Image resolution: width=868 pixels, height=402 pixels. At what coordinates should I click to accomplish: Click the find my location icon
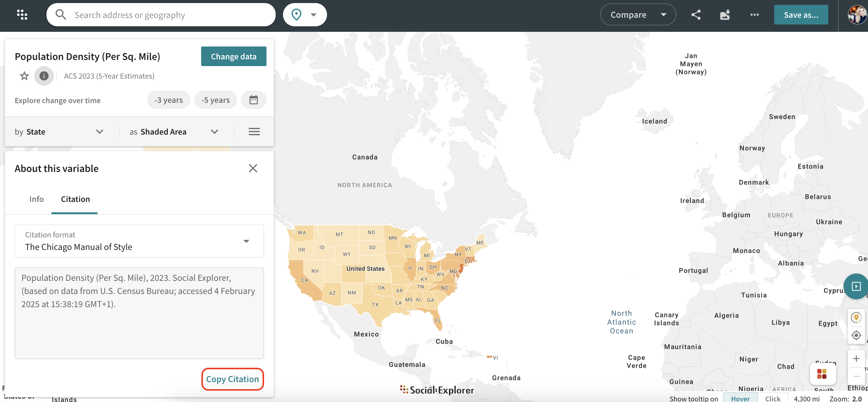coord(856,336)
